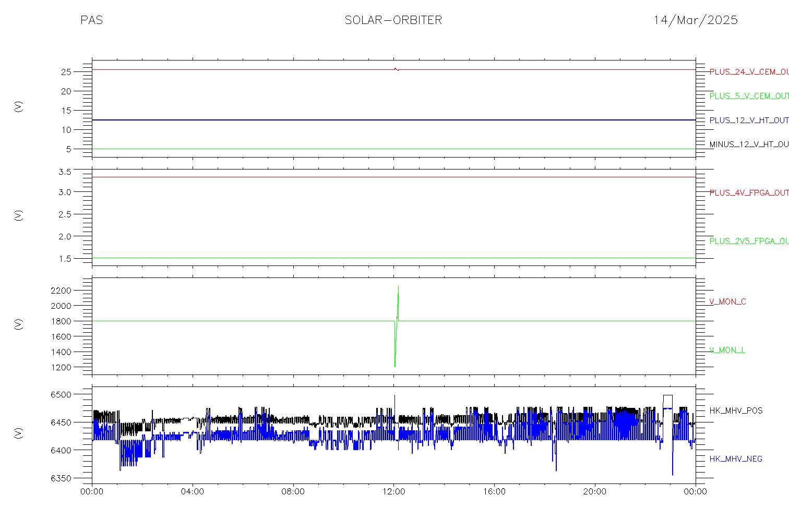789x532 pixels.
Task: Click the (V) label of the FPGA panel
Action: click(x=19, y=215)
